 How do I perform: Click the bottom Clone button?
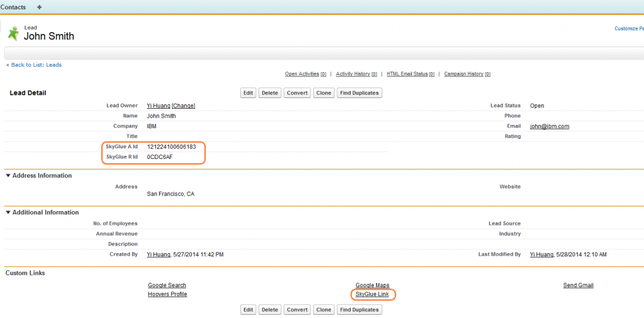324,309
